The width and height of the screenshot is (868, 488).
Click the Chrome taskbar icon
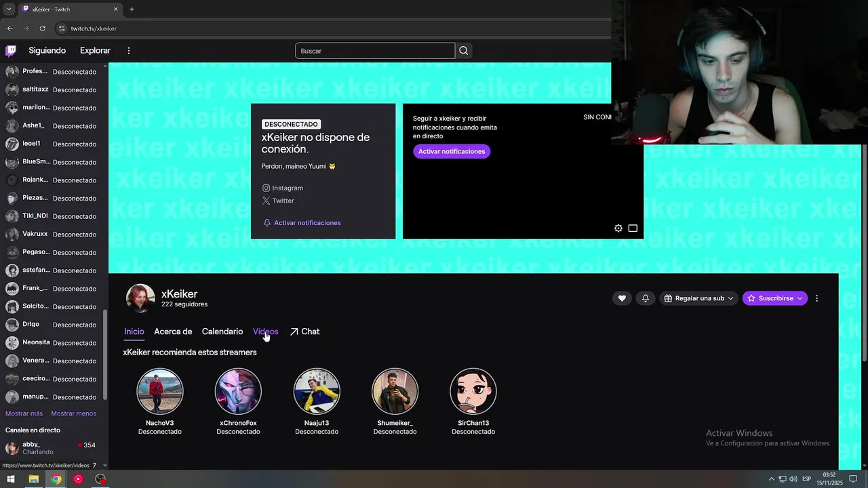click(x=56, y=479)
